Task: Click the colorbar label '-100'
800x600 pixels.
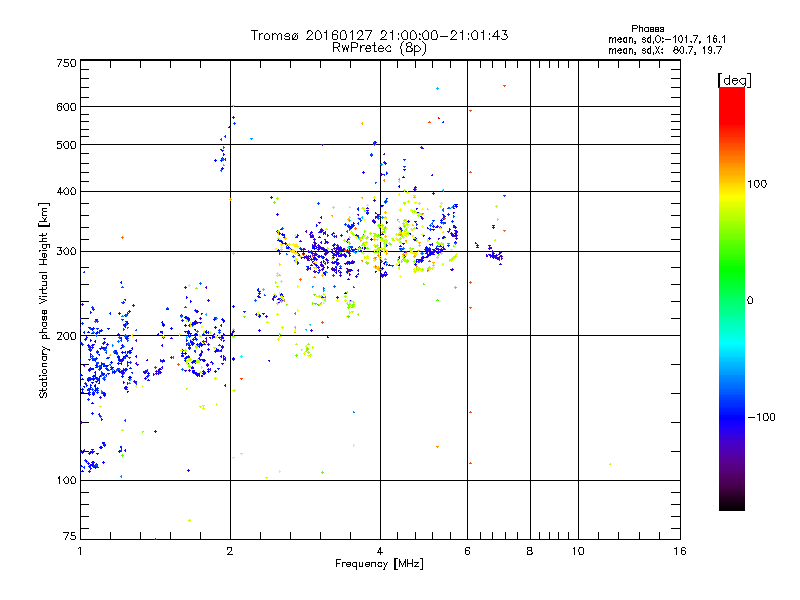Action: pos(761,417)
